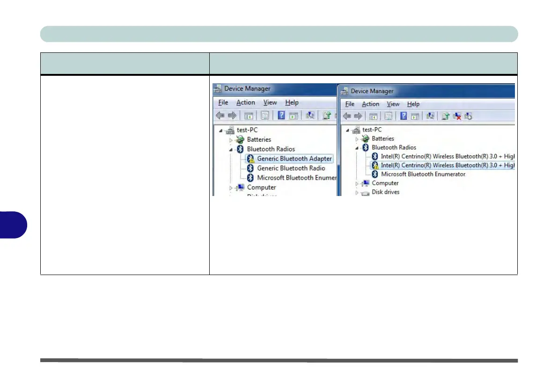This screenshot has width=558, height=392.
Task: Select Computer label in back Device Manager window
Action: tap(262, 188)
